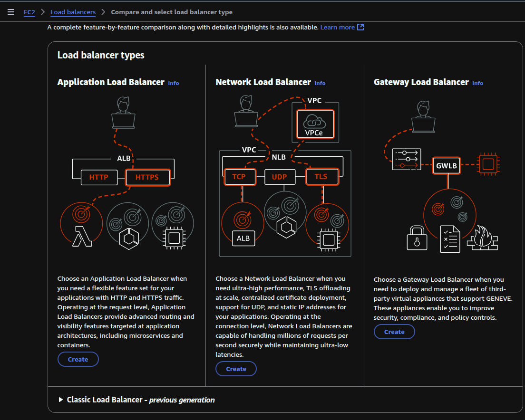Click the TLS box in NLB diagram
The width and height of the screenshot is (525, 420).
[x=322, y=177]
